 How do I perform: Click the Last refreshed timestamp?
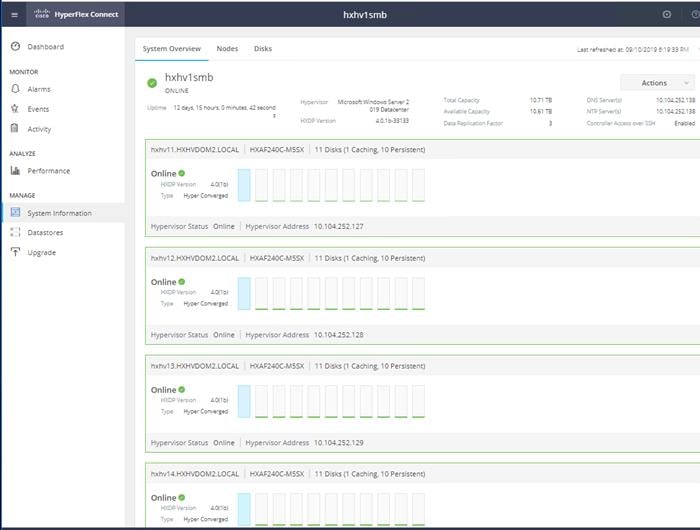(633, 50)
